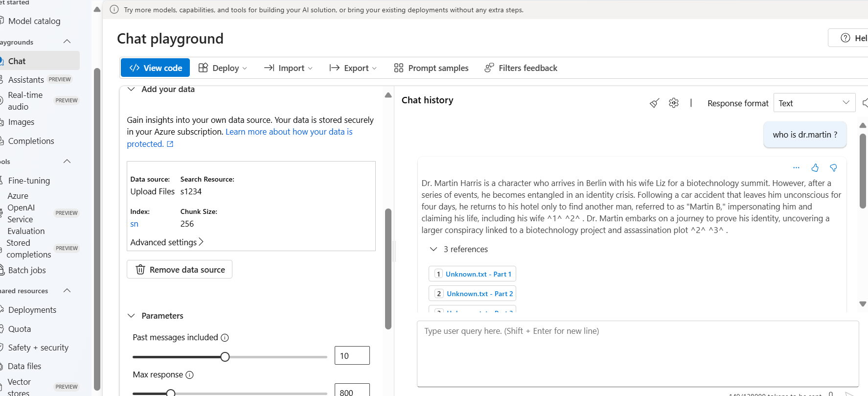This screenshot has height=396, width=868.
Task: Click Remove data source button
Action: (x=180, y=270)
